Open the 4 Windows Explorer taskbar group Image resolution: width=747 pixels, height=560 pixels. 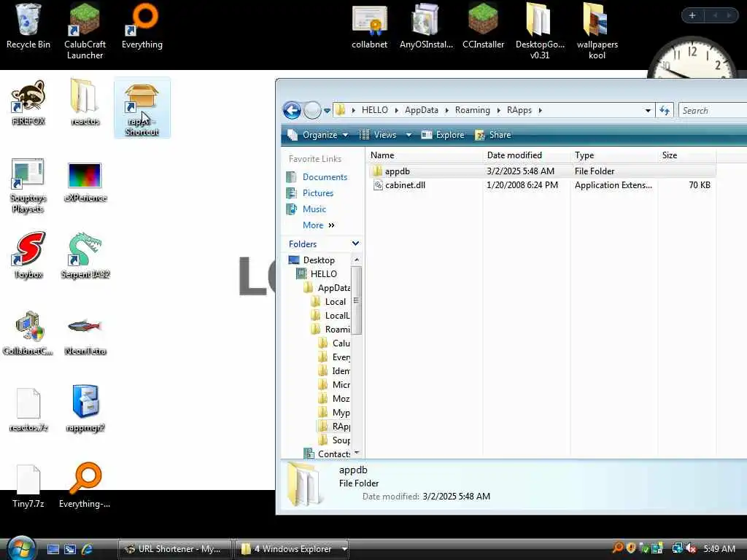[x=292, y=549]
